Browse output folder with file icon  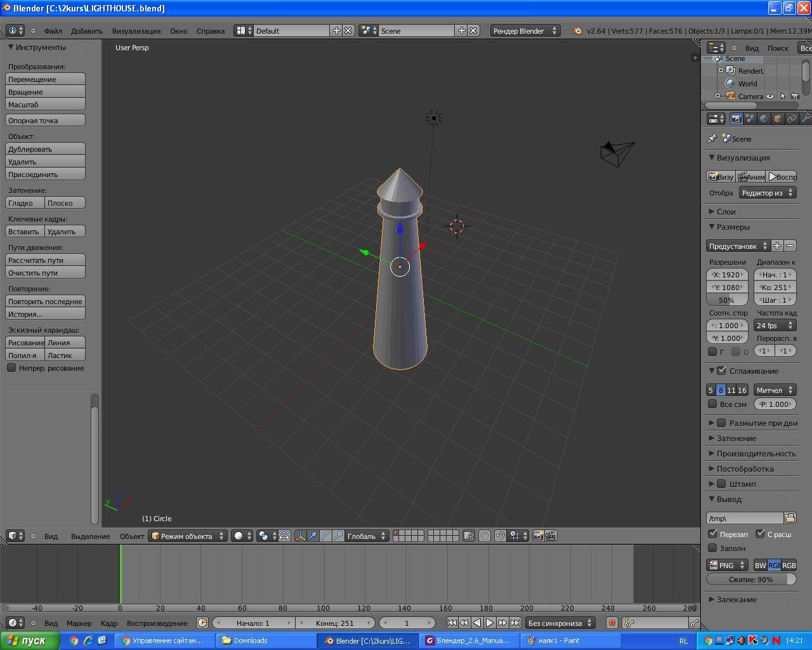coord(790,518)
